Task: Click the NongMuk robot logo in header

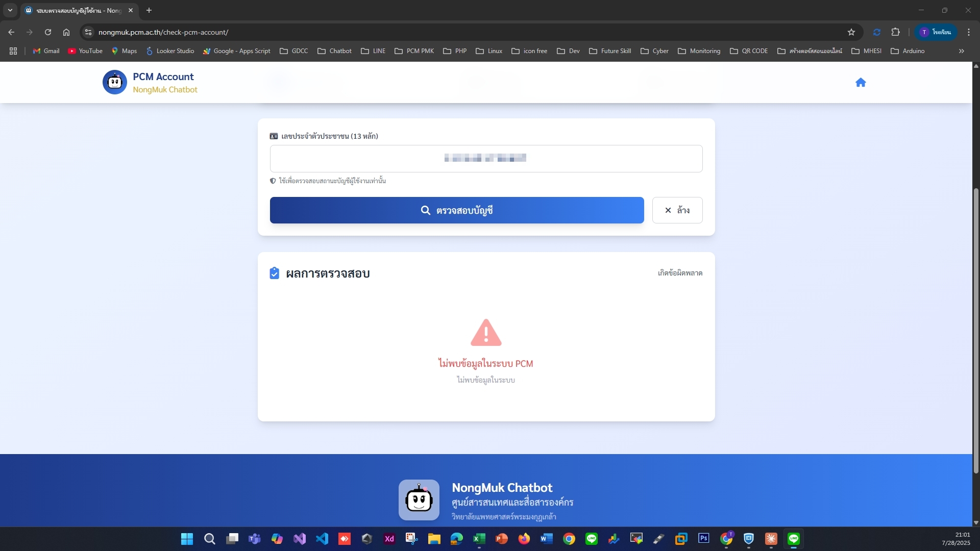Action: coord(115,83)
